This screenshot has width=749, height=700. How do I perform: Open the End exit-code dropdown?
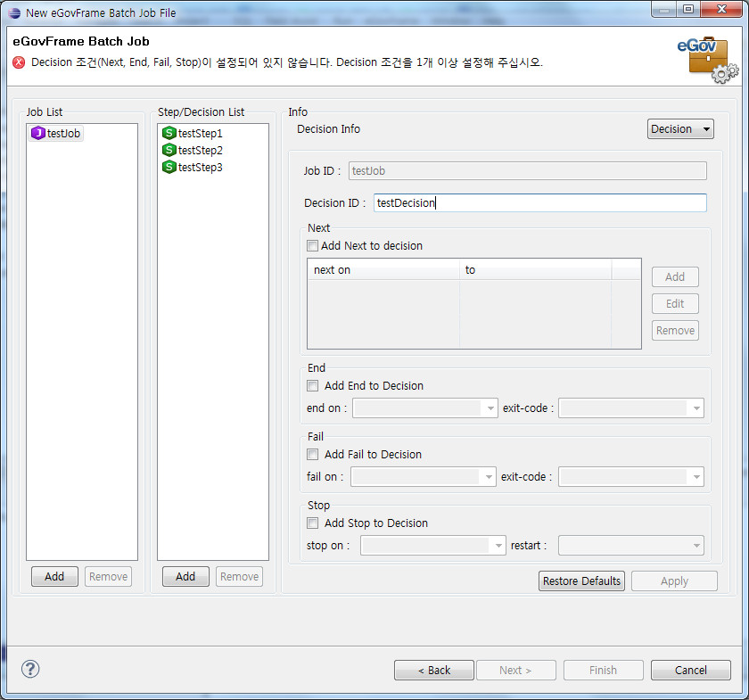pyautogui.click(x=631, y=408)
